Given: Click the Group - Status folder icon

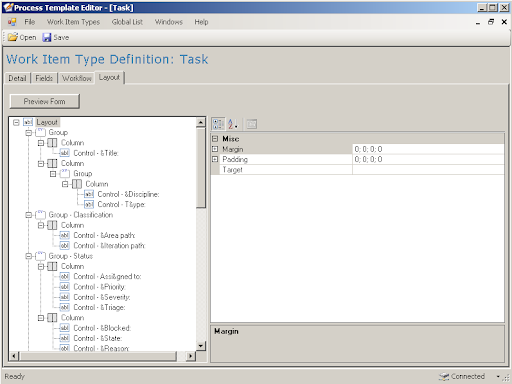Looking at the screenshot, I should 40,256.
